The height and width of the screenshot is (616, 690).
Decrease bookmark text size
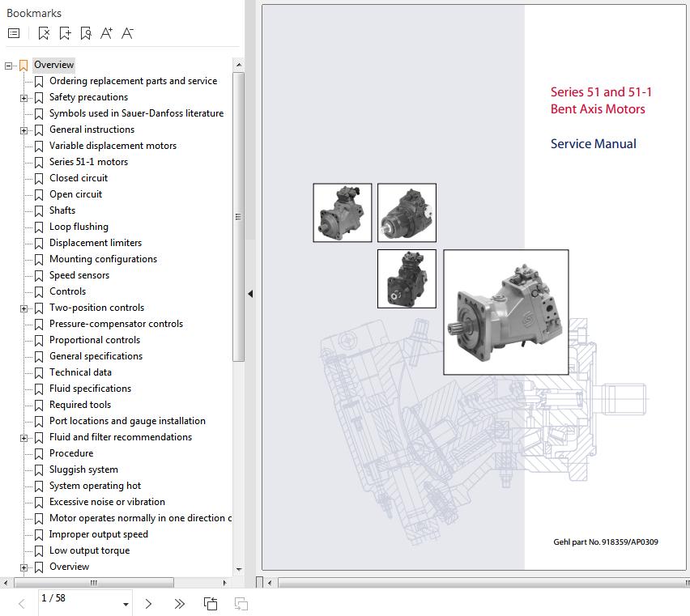(x=127, y=33)
